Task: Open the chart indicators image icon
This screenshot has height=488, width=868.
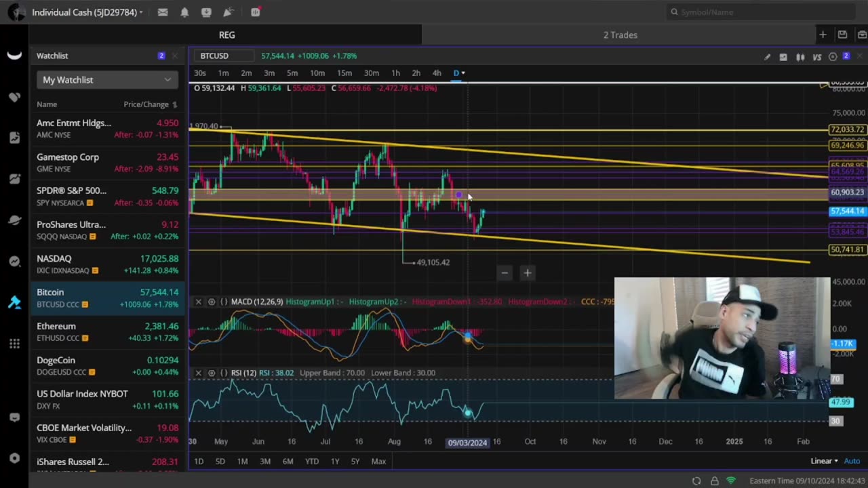Action: pyautogui.click(x=783, y=57)
